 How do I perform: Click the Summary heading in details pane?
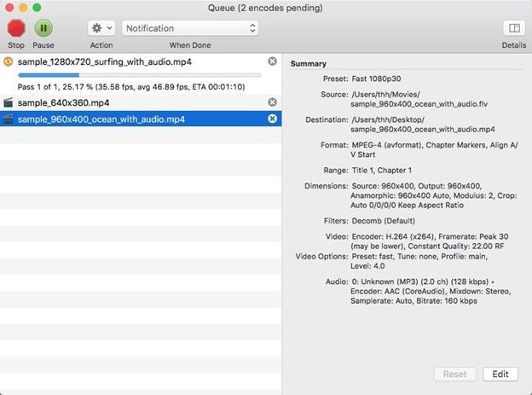308,64
